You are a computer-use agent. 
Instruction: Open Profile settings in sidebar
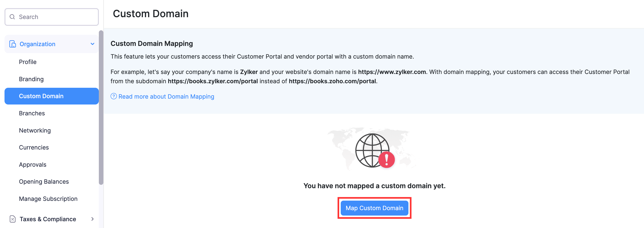28,62
